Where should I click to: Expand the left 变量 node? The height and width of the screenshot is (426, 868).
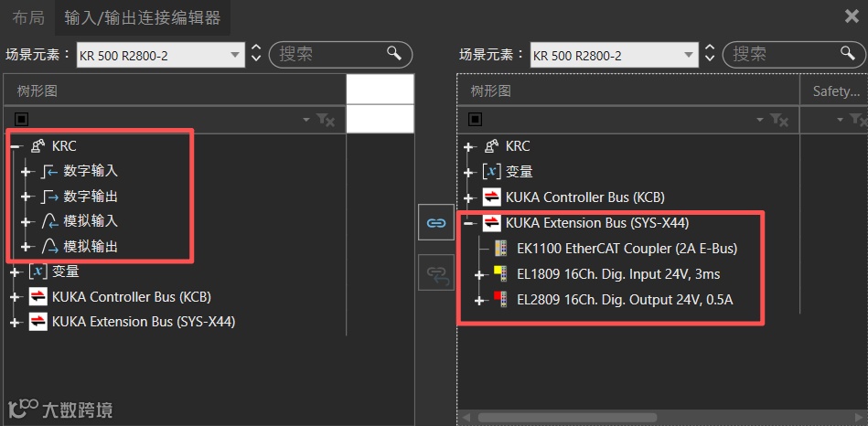(x=15, y=272)
